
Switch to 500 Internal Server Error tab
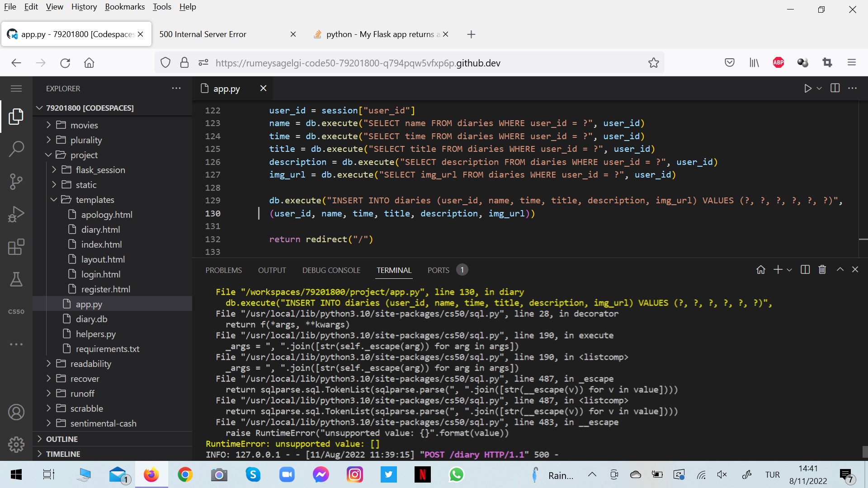click(203, 34)
